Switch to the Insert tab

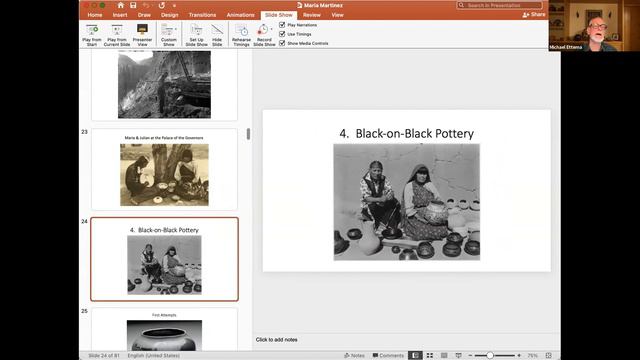pos(120,15)
